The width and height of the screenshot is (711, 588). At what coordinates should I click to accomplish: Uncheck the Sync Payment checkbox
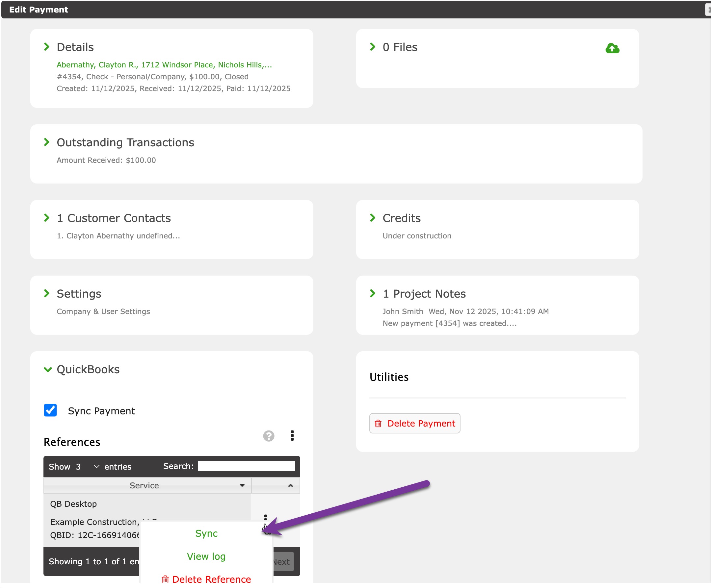click(50, 410)
